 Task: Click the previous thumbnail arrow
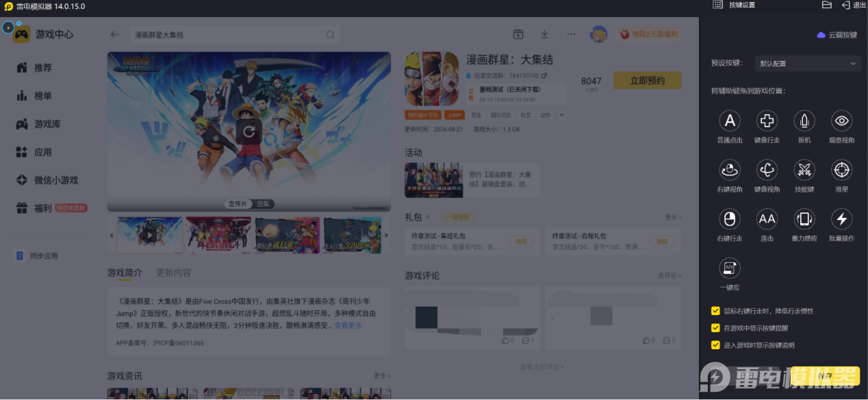tap(112, 235)
